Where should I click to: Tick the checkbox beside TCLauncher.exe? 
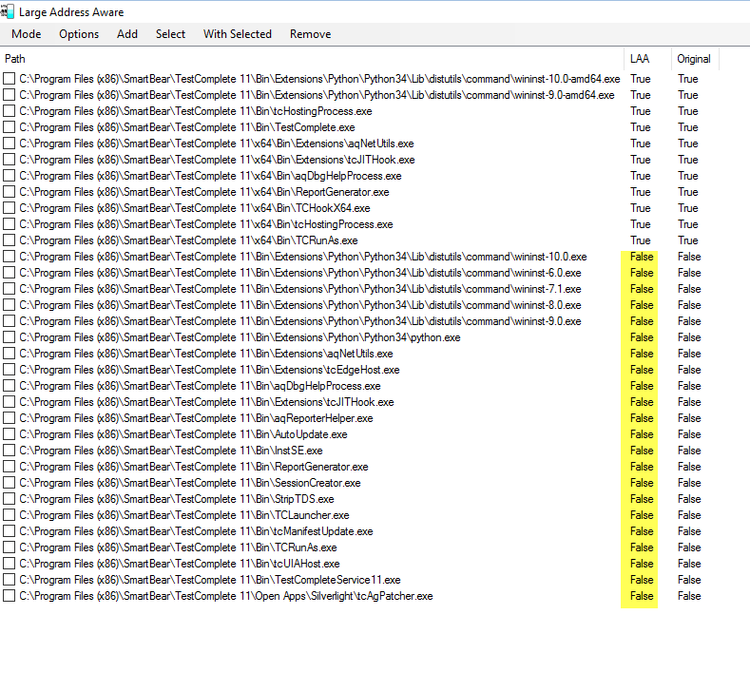[9, 515]
